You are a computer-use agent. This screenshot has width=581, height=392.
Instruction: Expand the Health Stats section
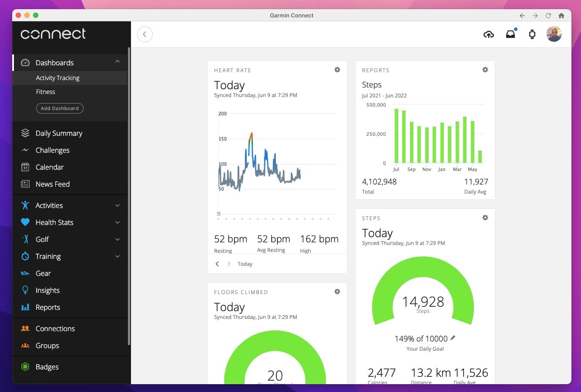point(117,222)
